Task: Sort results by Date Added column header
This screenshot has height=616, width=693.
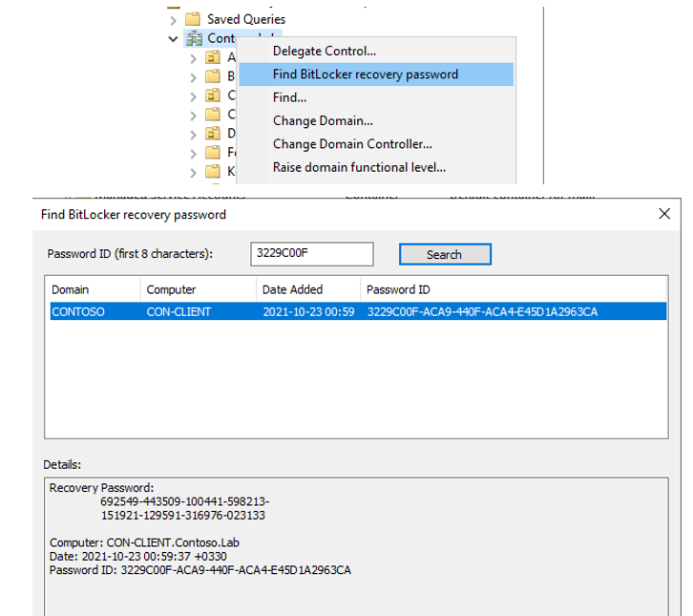Action: [x=292, y=289]
